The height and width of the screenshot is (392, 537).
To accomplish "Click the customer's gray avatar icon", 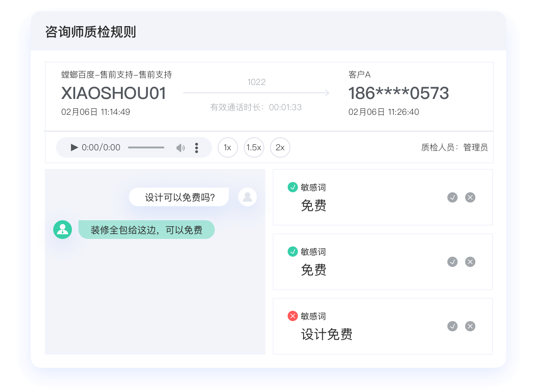I will 247,197.
